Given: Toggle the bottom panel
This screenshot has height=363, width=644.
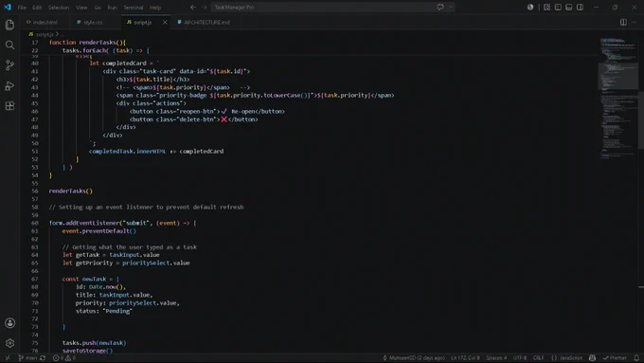Looking at the screenshot, I should tap(569, 7).
